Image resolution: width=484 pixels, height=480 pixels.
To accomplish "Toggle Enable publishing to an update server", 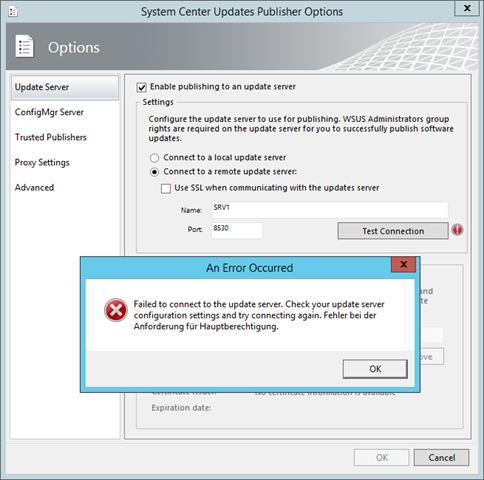I will (141, 87).
